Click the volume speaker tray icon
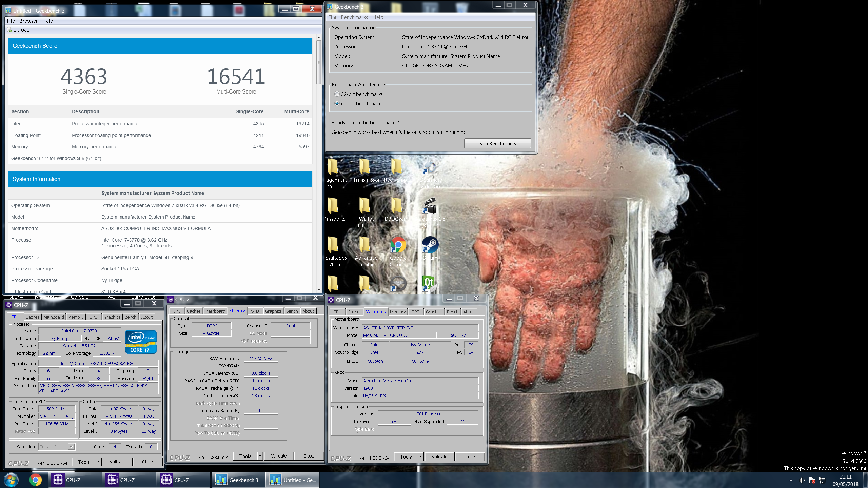 [802, 480]
